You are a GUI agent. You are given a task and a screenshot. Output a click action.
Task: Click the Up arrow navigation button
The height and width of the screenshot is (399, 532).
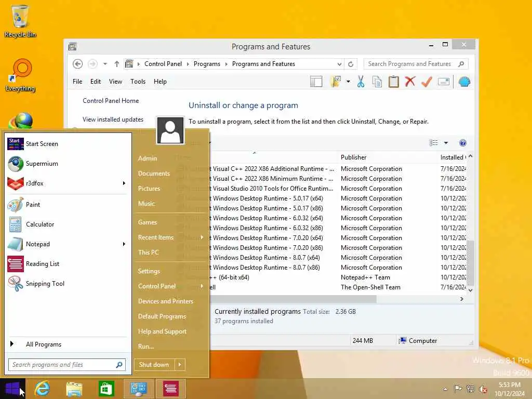pos(117,64)
